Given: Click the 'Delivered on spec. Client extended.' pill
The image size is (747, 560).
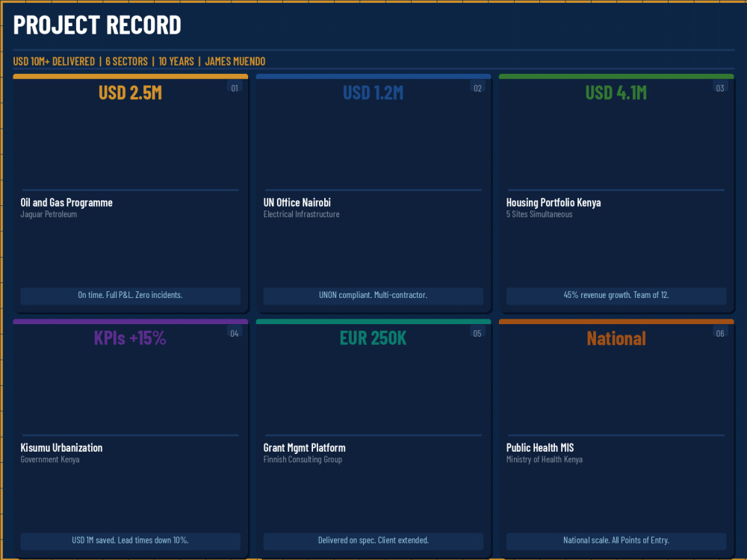Looking at the screenshot, I should coord(373,541).
